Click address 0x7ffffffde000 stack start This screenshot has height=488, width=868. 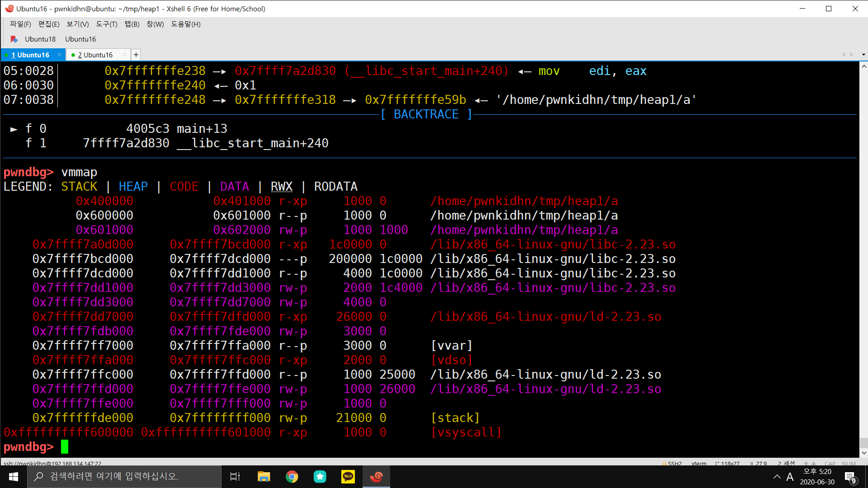pyautogui.click(x=83, y=418)
